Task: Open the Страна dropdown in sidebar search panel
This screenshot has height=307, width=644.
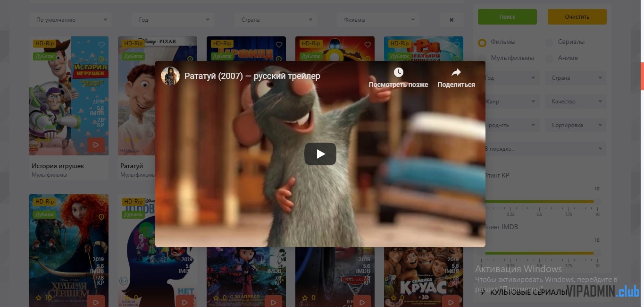Action: point(576,78)
